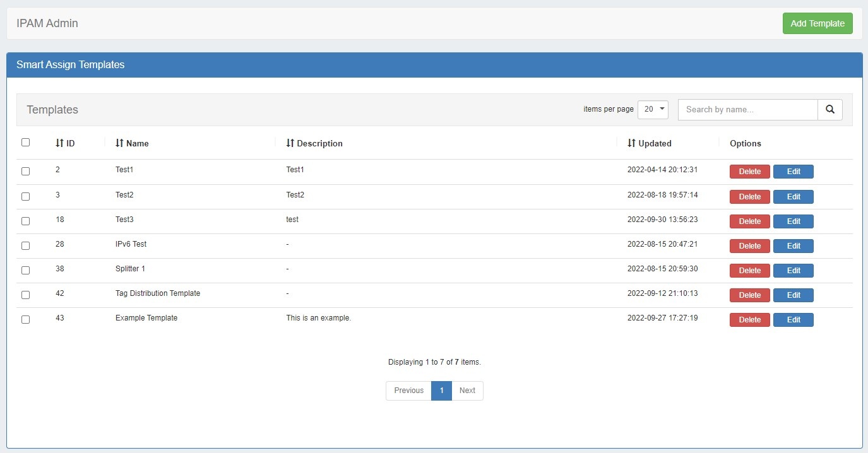This screenshot has height=453, width=868.
Task: Delete the Example Template entry
Action: point(749,320)
